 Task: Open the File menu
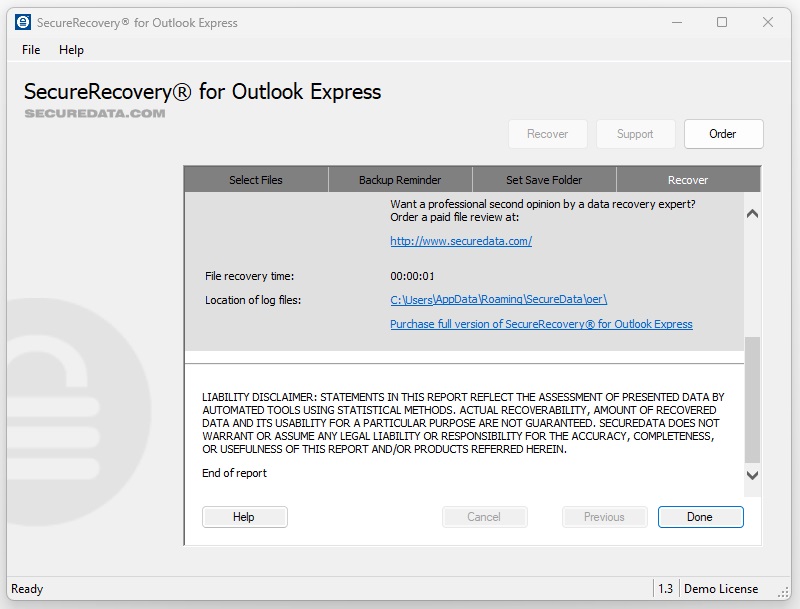(x=31, y=50)
